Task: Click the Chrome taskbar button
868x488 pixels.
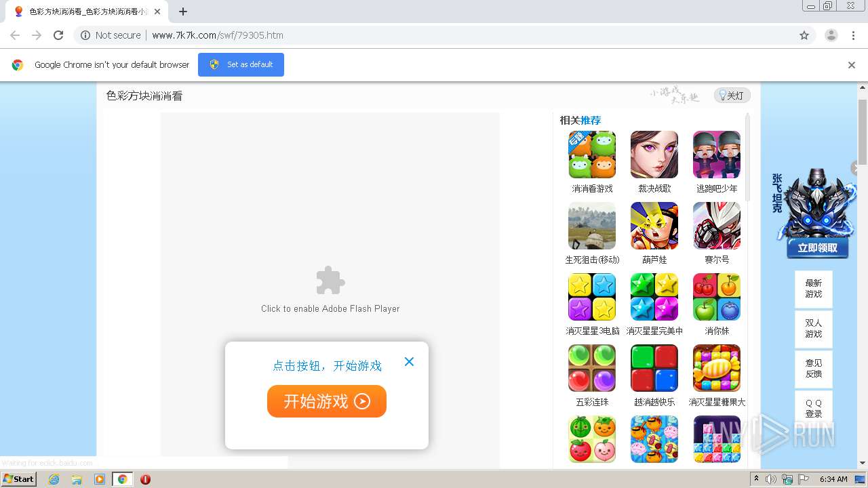Action: click(x=123, y=479)
